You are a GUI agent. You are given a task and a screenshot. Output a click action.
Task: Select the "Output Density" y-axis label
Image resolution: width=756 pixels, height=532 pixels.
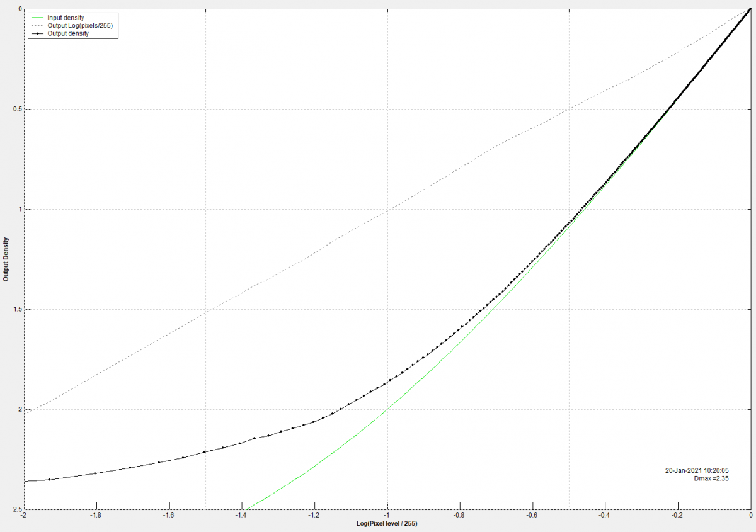[6, 259]
